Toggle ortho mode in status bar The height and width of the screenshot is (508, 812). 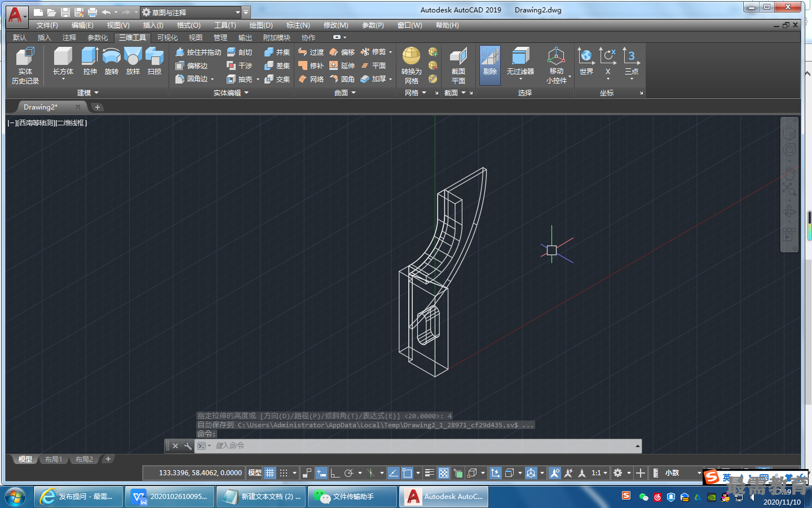pos(335,473)
